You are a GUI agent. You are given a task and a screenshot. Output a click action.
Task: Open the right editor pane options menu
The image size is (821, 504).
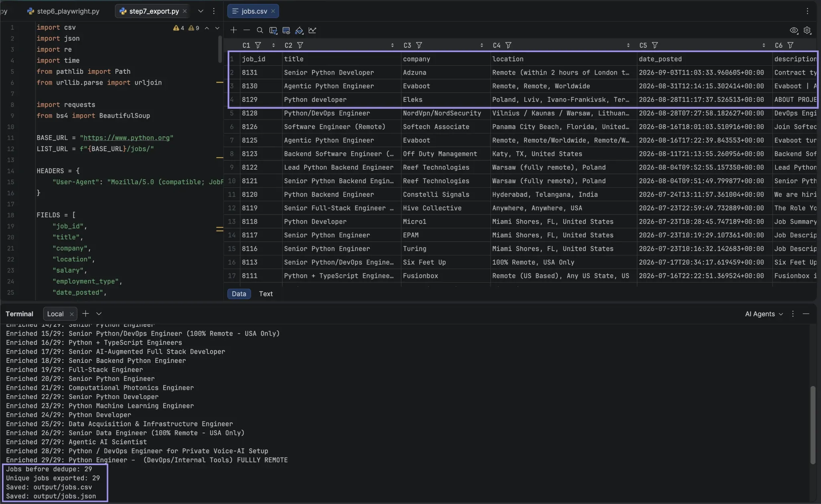click(x=807, y=11)
